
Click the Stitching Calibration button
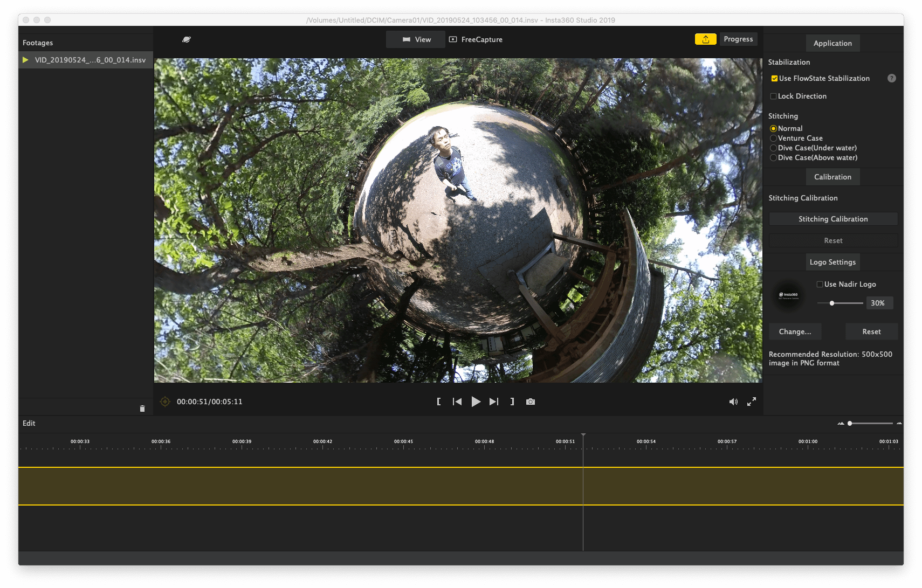tap(833, 219)
